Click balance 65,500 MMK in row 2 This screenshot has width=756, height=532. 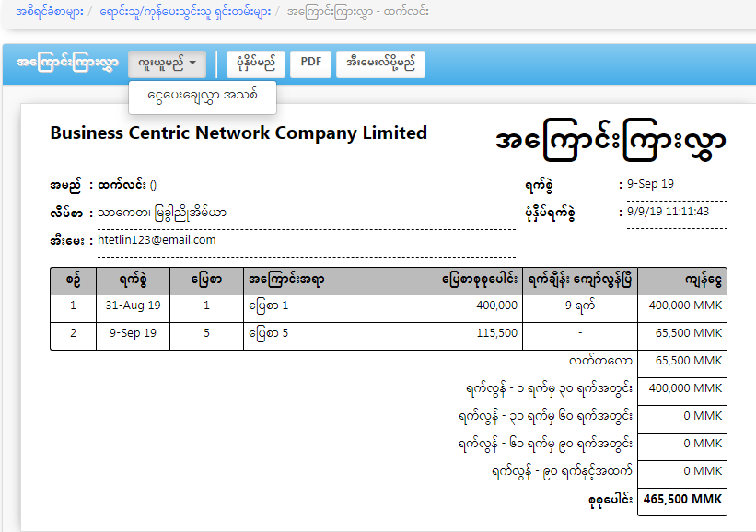point(689,333)
